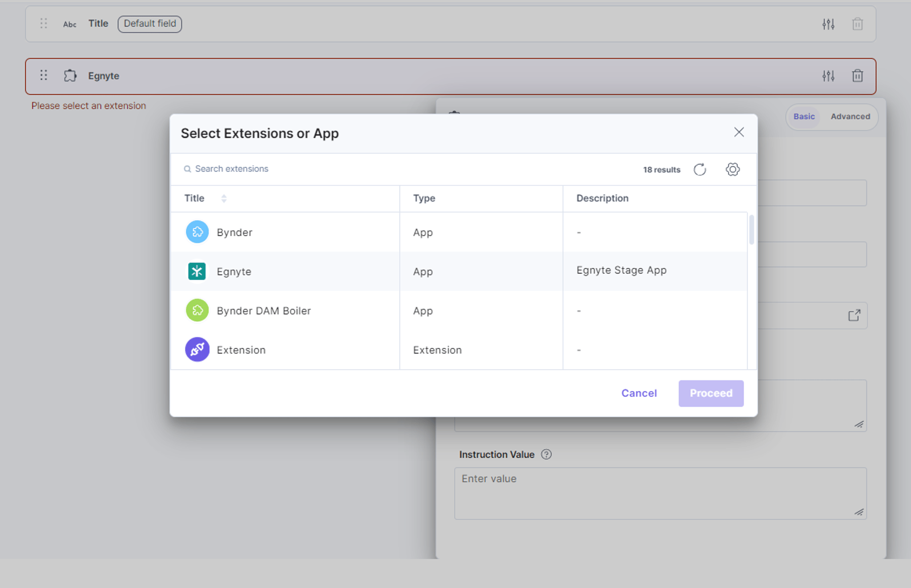Click the Instruction Value help icon
Viewport: 911px width, 588px height.
(x=546, y=455)
